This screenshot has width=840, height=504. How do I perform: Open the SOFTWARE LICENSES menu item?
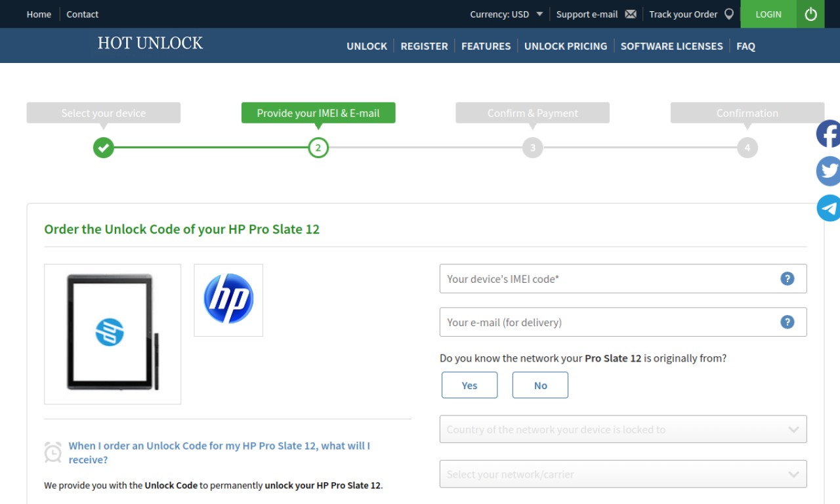coord(671,46)
